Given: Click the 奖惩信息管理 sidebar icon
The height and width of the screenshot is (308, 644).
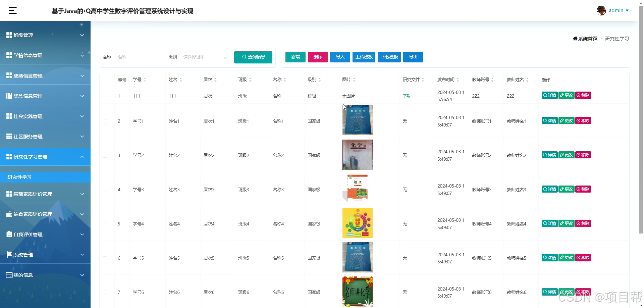Looking at the screenshot, I should coord(9,96).
